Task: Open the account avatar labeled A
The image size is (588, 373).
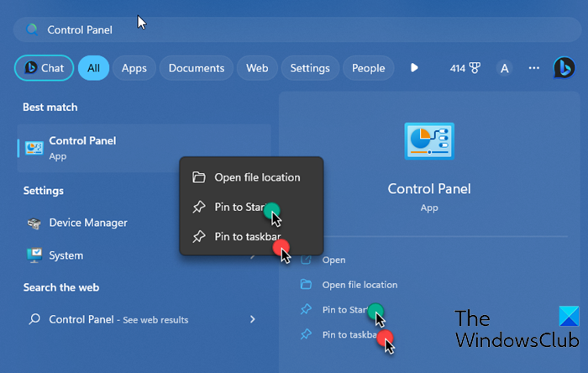Action: click(504, 68)
